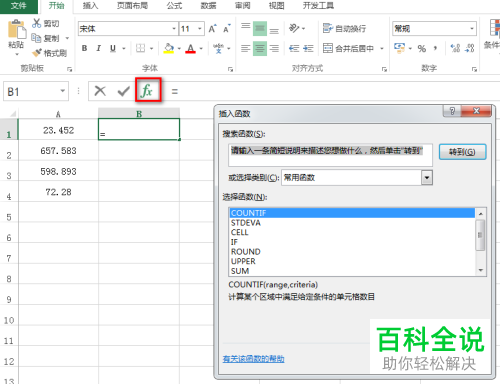500x384 pixels.
Task: Open the 文件 File tab
Action: (x=18, y=6)
